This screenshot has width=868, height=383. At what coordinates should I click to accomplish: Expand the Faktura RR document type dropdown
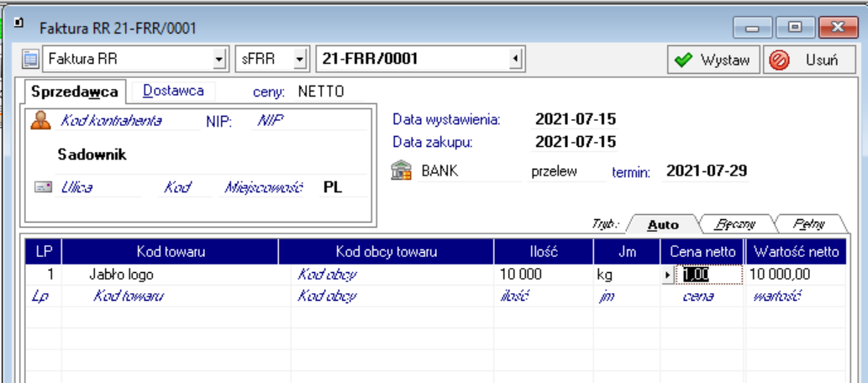pyautogui.click(x=220, y=60)
